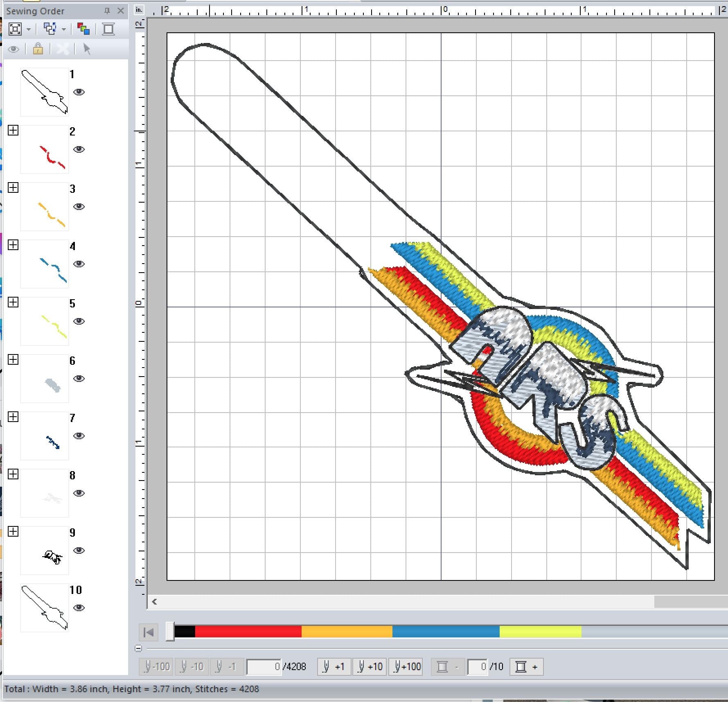This screenshot has height=702, width=728.
Task: Click the greyed-out X delete icon
Action: coord(63,49)
